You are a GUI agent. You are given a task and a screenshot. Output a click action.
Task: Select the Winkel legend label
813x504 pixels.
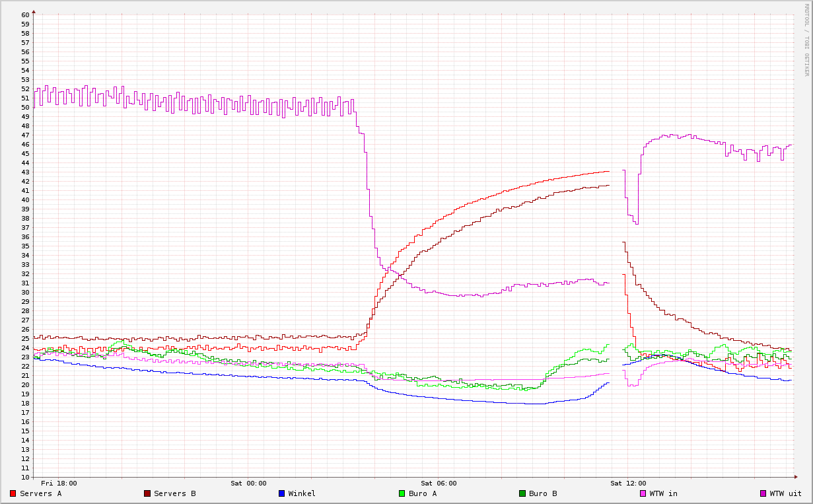[x=302, y=493]
